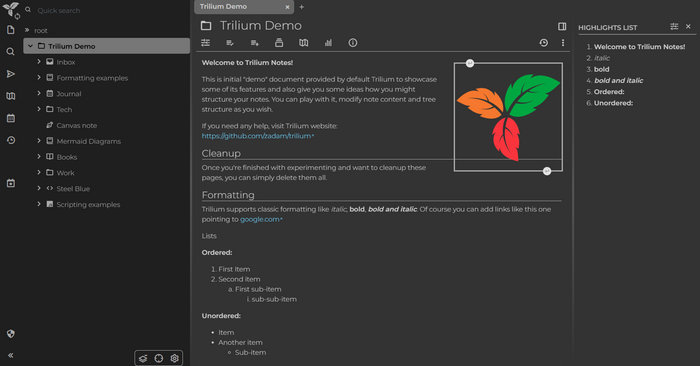The width and height of the screenshot is (700, 366).
Task: Collapse the left pane with the double chevron
Action: pos(11,355)
